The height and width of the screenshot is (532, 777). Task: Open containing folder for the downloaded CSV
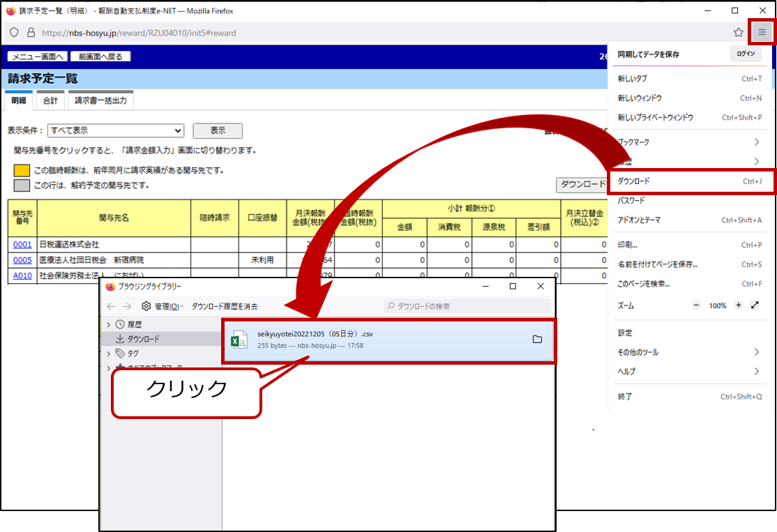click(x=537, y=340)
